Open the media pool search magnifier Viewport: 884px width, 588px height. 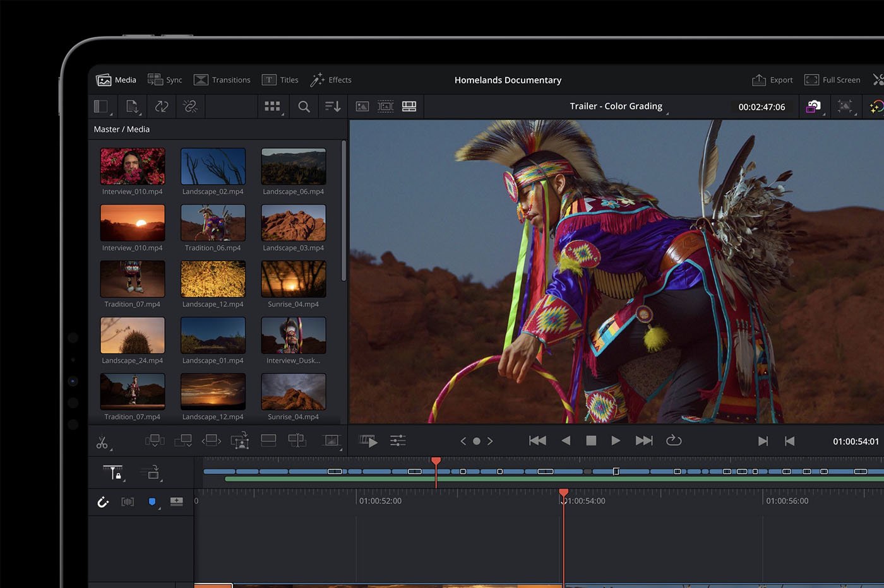point(304,107)
